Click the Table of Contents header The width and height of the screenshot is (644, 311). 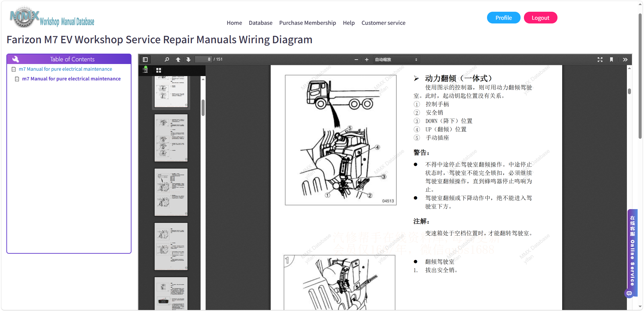coord(69,59)
